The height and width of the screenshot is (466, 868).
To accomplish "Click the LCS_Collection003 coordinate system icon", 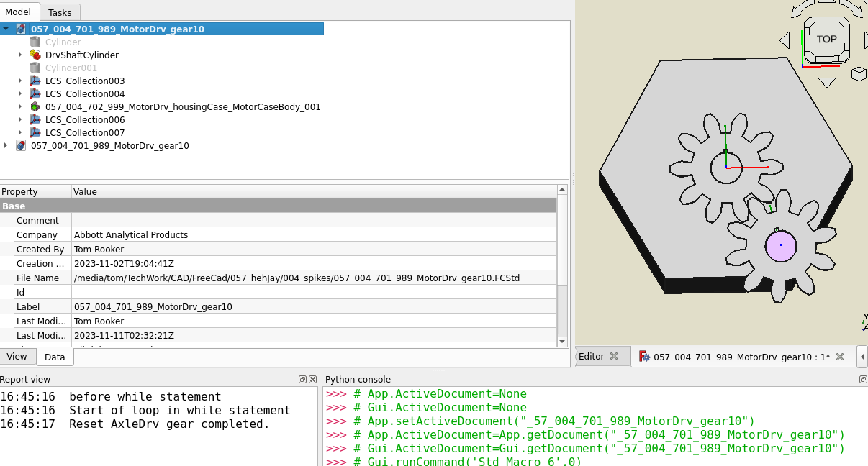I will 35,81.
